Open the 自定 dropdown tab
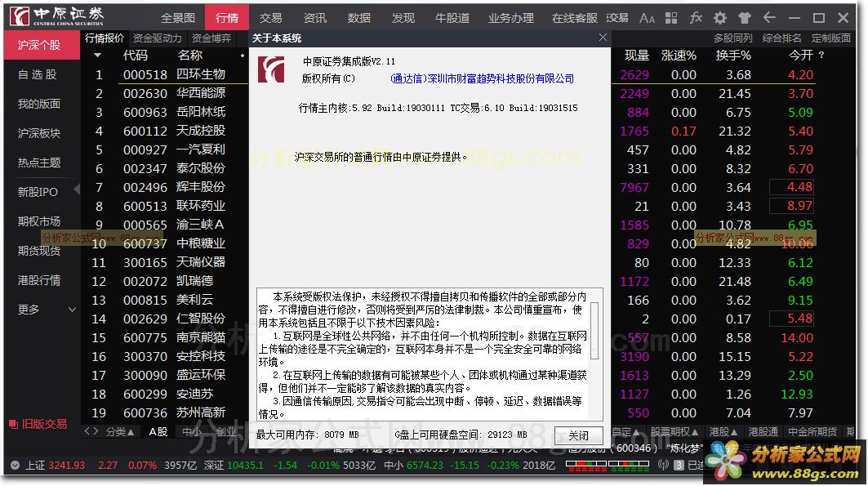The image size is (868, 486). 625,432
